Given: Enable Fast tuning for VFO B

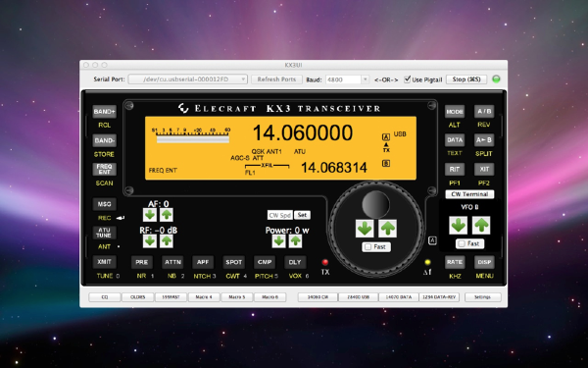Looking at the screenshot, I should pyautogui.click(x=462, y=243).
